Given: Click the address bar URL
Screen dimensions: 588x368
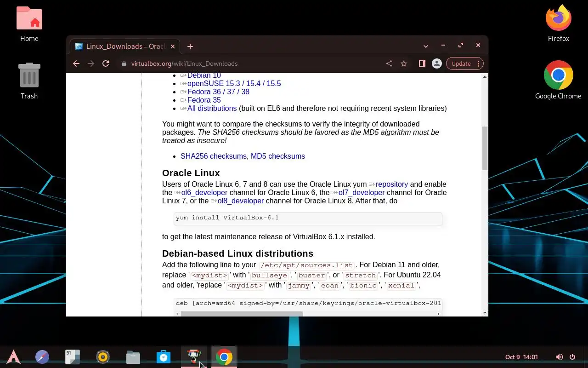Looking at the screenshot, I should coord(184,63).
